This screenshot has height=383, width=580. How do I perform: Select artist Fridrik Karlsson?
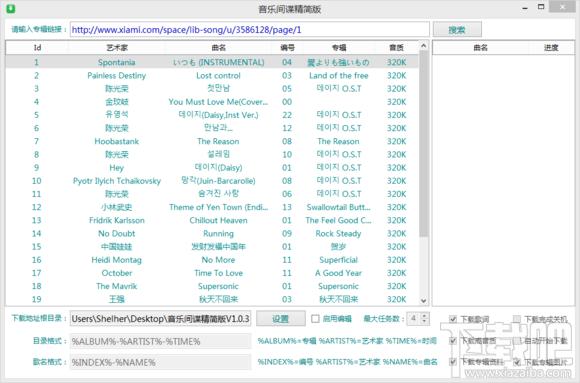(x=117, y=220)
